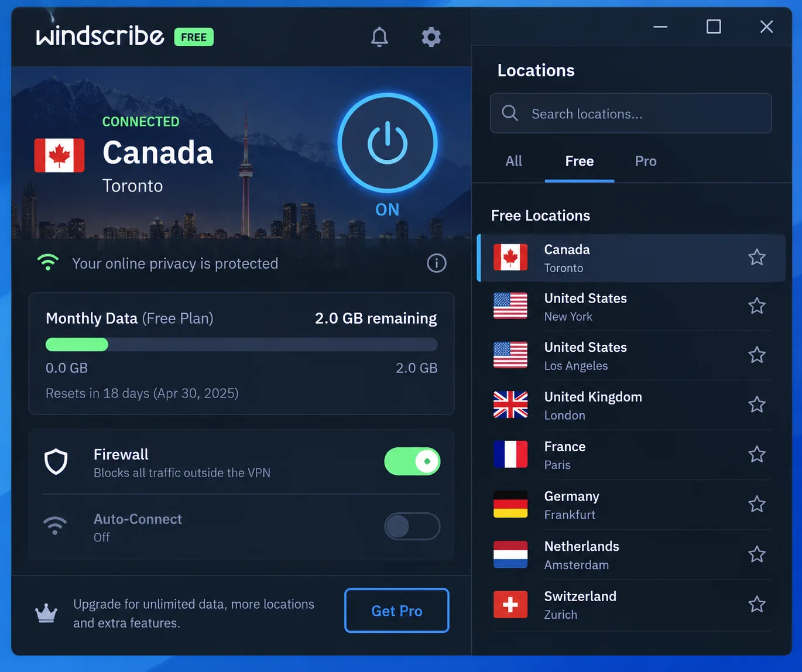Image resolution: width=802 pixels, height=672 pixels.
Task: Star the Netherlands Amsterdam location
Action: (757, 554)
